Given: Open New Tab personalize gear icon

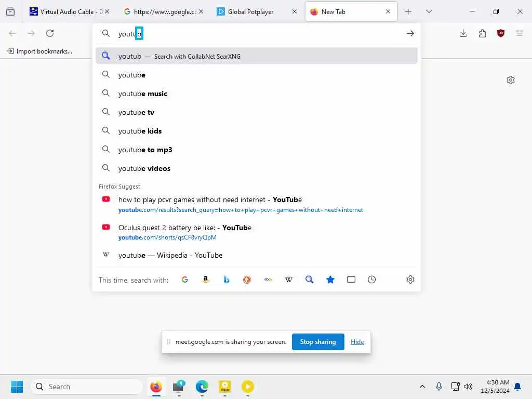Looking at the screenshot, I should [x=511, y=80].
